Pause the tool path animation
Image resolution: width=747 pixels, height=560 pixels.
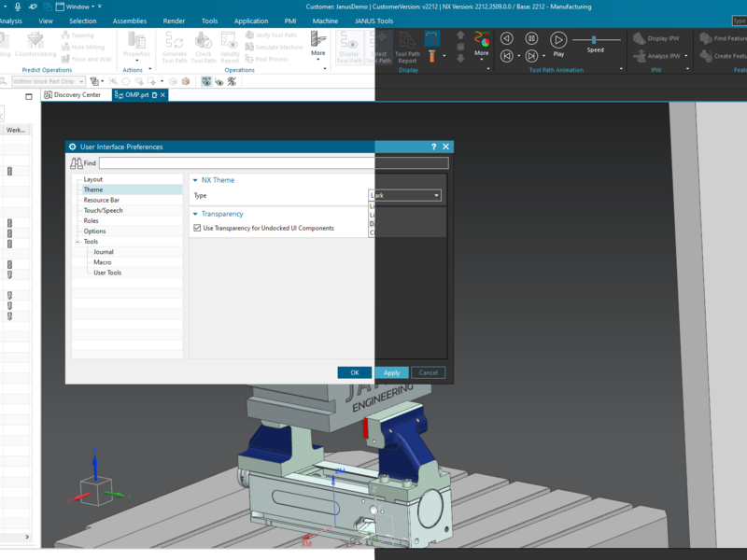pyautogui.click(x=531, y=38)
